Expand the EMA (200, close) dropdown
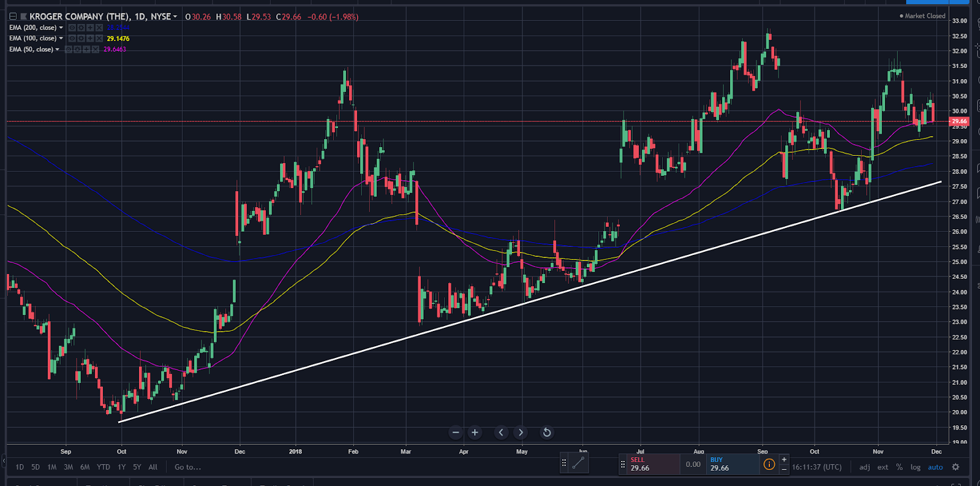 61,28
